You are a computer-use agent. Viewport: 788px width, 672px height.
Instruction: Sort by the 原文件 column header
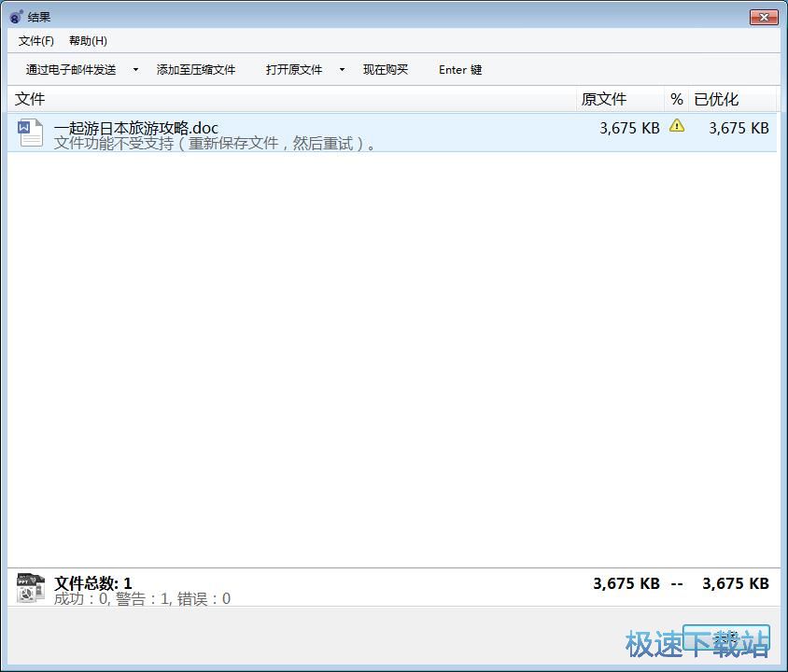point(620,99)
